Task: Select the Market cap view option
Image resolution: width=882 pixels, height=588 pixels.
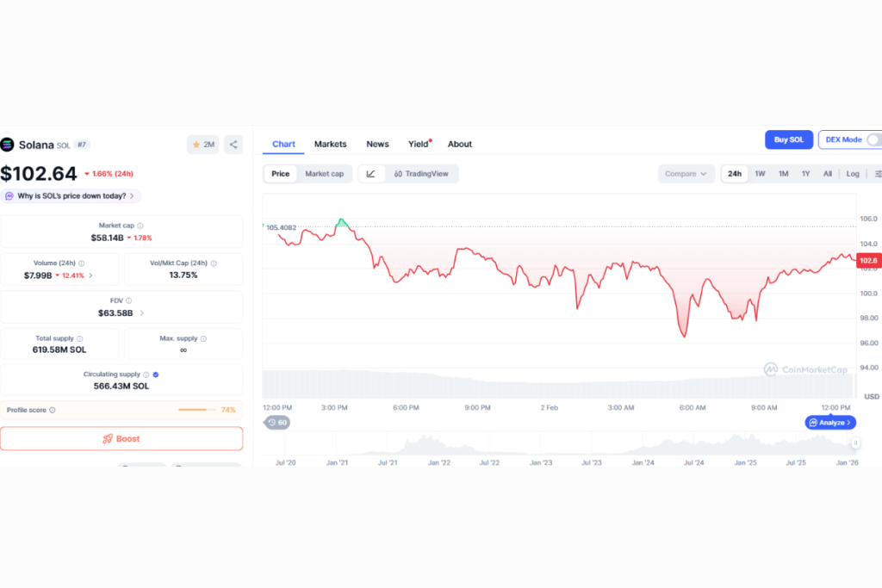Action: [324, 174]
